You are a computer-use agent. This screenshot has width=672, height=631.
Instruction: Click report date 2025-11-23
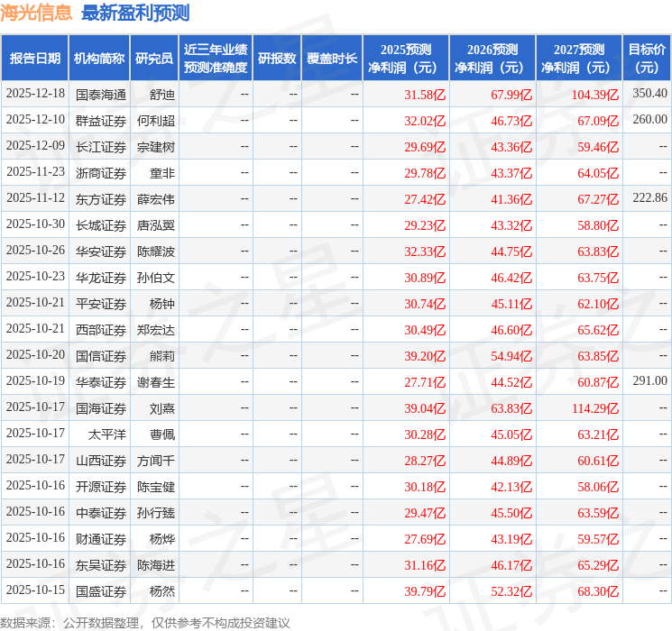[35, 171]
